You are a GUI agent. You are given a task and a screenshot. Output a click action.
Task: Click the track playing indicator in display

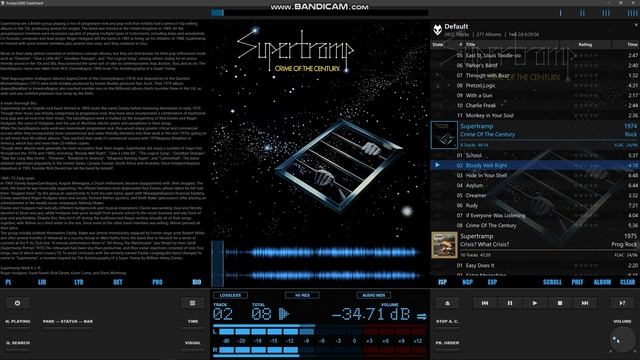click(284, 314)
